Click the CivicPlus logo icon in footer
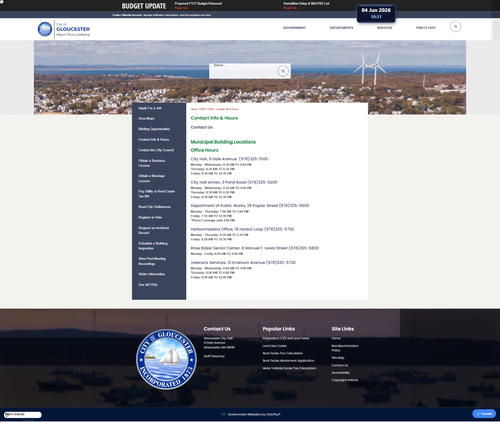The height and width of the screenshot is (422, 500). (x=223, y=414)
